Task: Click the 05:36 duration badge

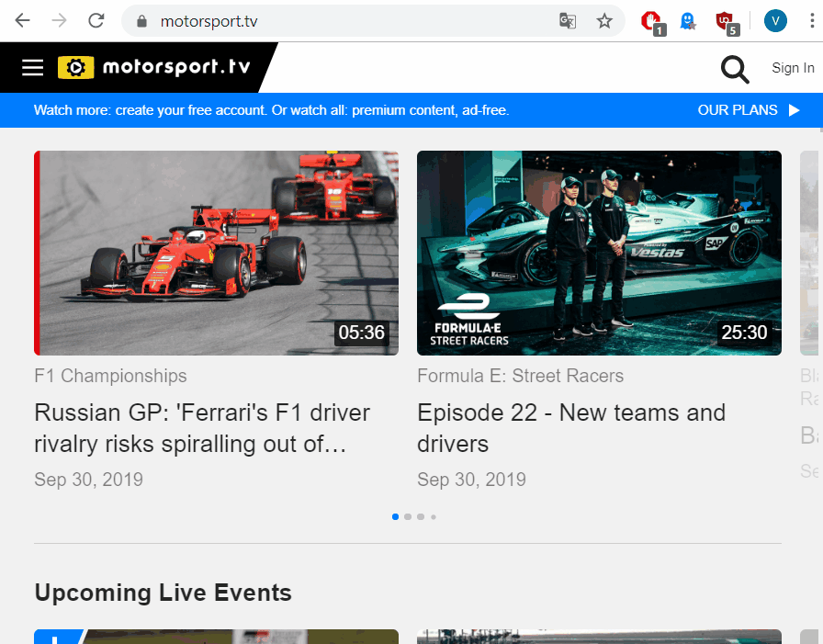Action: click(362, 333)
